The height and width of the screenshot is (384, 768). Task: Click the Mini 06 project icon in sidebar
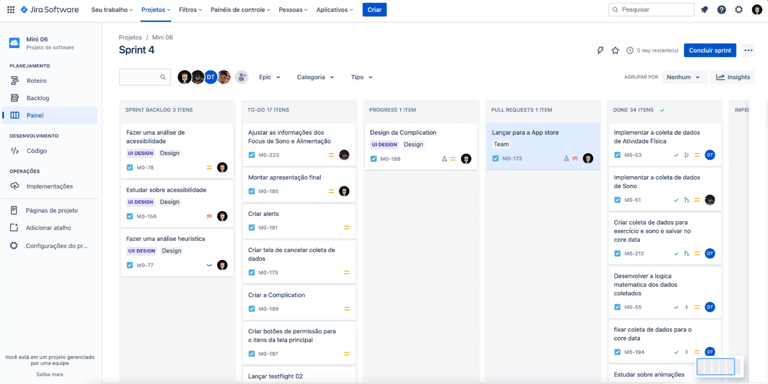pos(14,43)
